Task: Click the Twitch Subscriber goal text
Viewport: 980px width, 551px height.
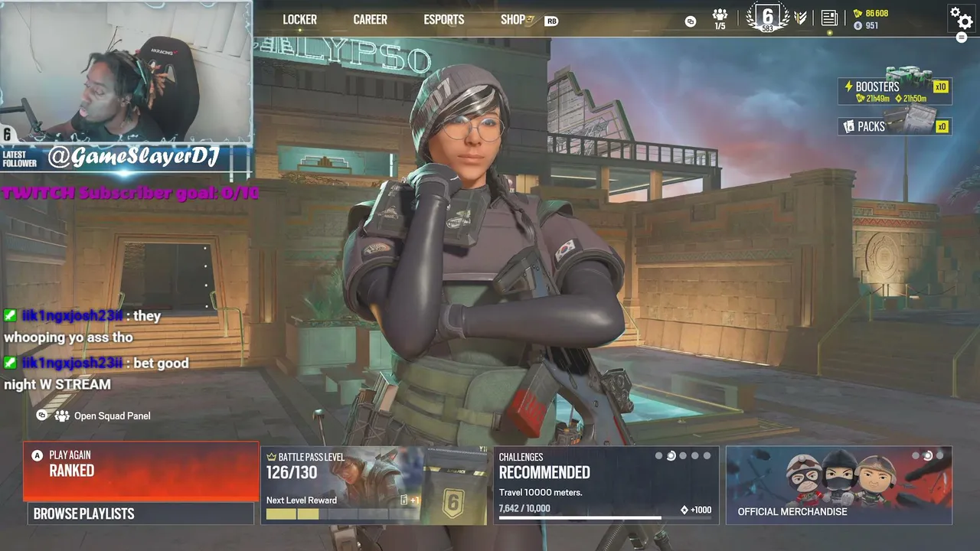Action: pyautogui.click(x=131, y=193)
